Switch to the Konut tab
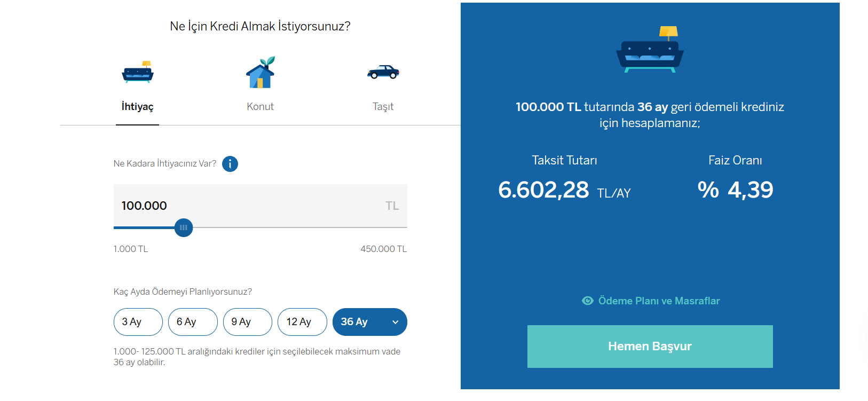This screenshot has height=401, width=868. pyautogui.click(x=260, y=107)
